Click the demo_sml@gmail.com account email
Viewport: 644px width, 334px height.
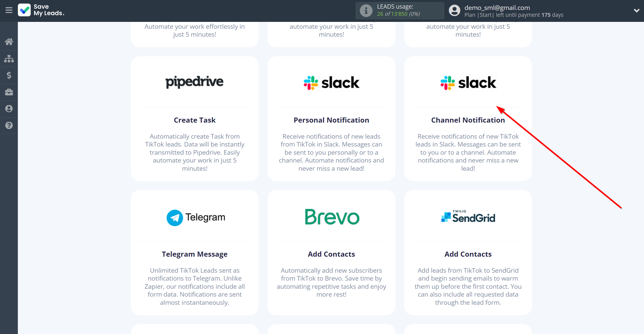[497, 8]
